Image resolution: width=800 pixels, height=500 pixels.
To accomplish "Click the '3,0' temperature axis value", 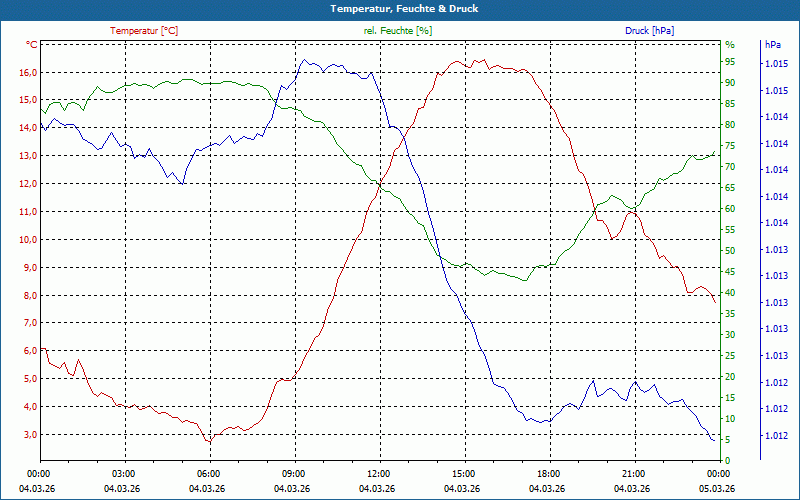I will [30, 435].
